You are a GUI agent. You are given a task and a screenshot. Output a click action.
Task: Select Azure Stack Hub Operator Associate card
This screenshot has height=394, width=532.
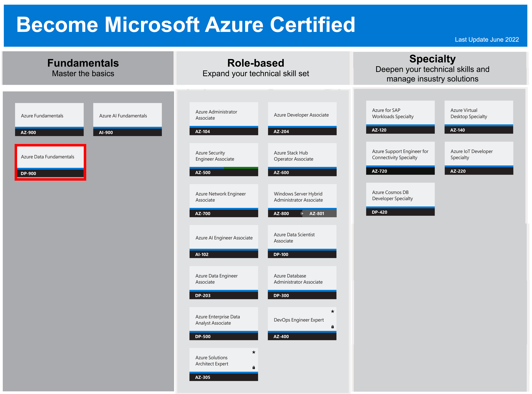pyautogui.click(x=302, y=160)
